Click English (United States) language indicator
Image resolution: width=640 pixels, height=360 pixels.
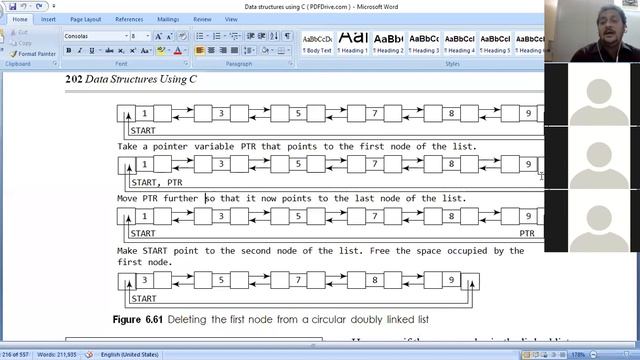click(x=130, y=355)
